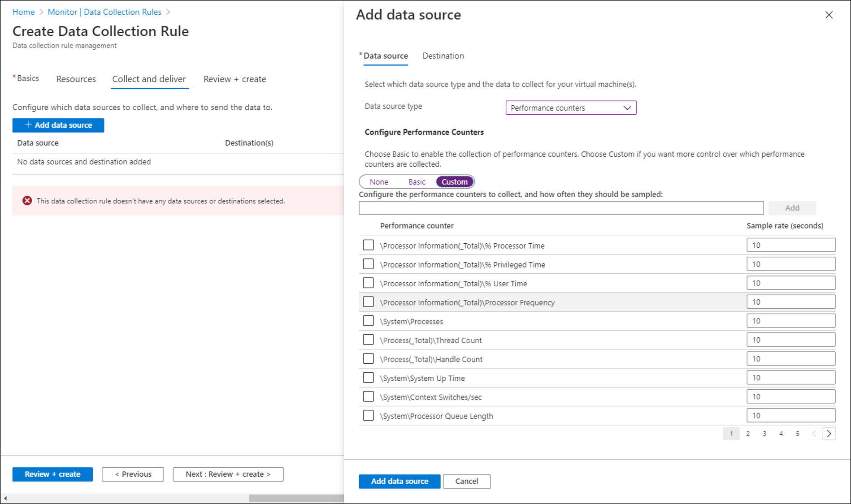
Task: Go to next page of counters
Action: [x=829, y=434]
